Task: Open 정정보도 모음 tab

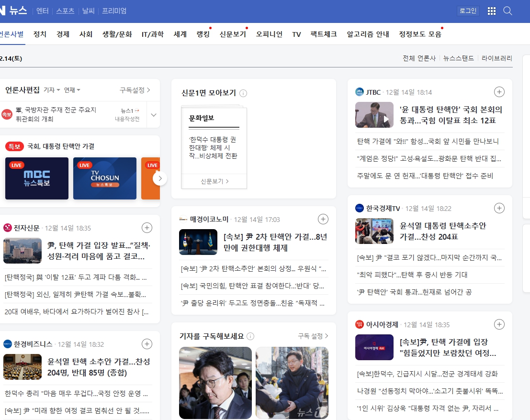Action: click(420, 34)
